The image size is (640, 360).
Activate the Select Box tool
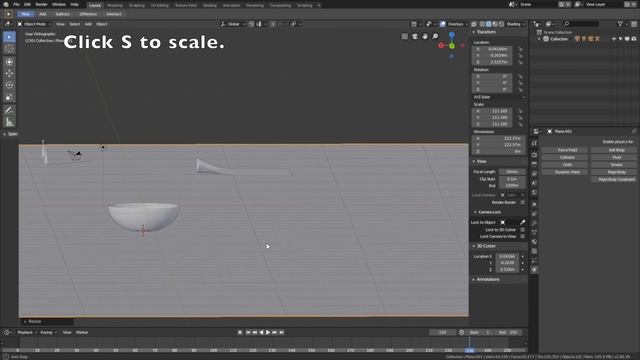point(9,37)
